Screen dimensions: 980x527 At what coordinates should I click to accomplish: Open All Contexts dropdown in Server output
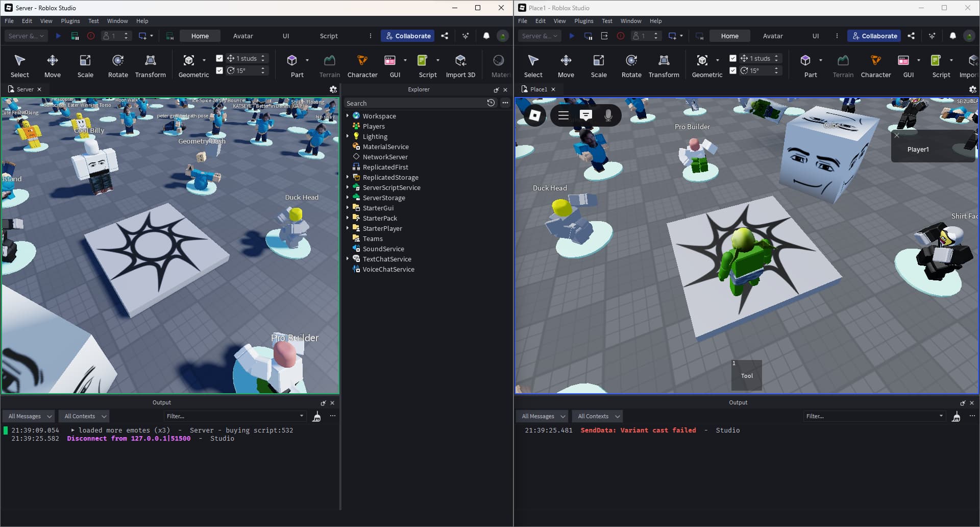(x=84, y=416)
